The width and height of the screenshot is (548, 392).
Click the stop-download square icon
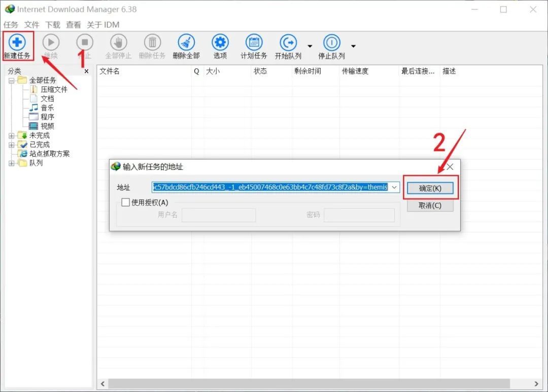pyautogui.click(x=85, y=42)
